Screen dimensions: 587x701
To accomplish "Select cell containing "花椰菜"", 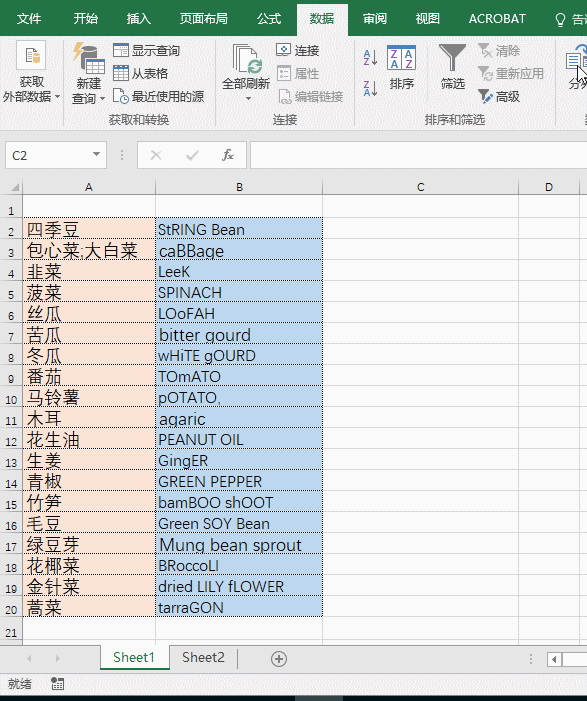I will pos(89,565).
